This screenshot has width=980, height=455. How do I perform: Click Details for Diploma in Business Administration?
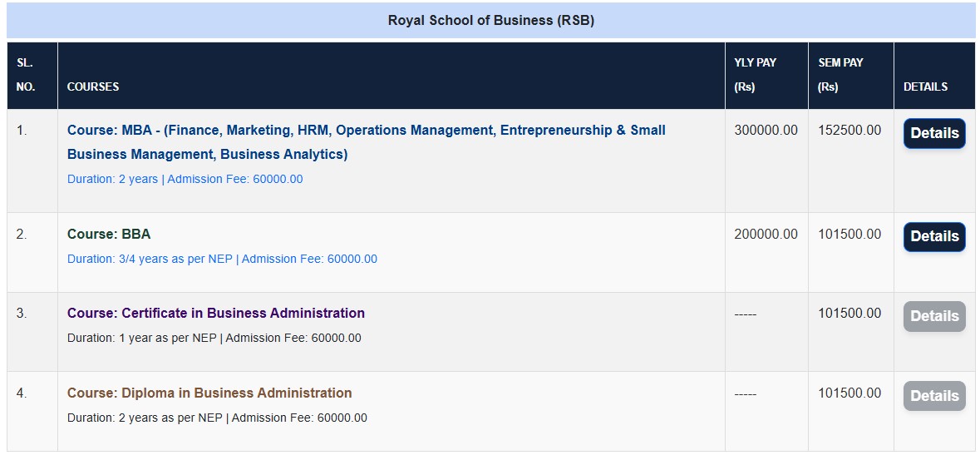coord(934,396)
